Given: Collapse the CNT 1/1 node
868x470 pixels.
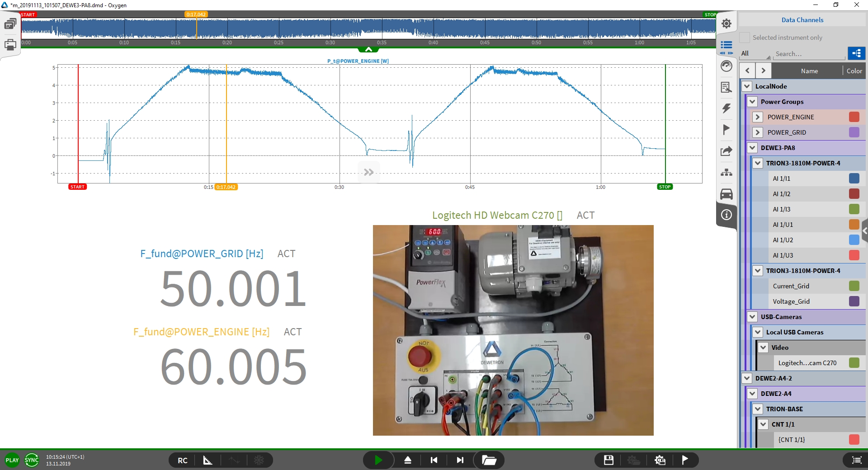Looking at the screenshot, I should (763, 424).
